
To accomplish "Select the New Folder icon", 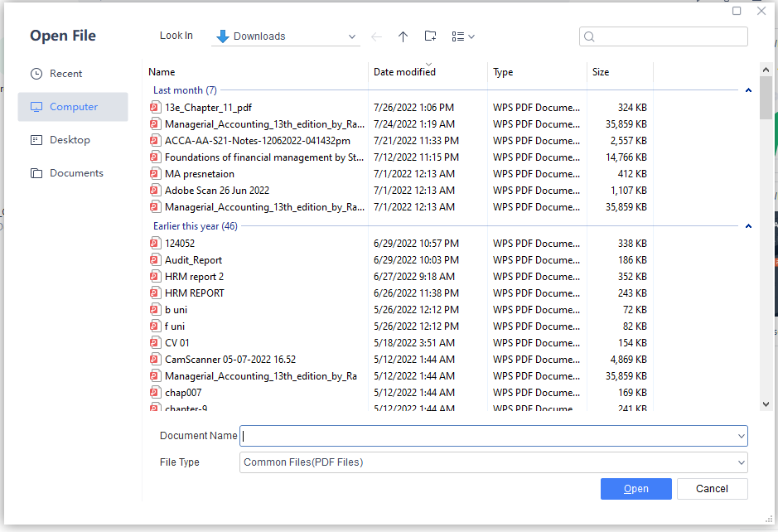I will click(x=430, y=36).
